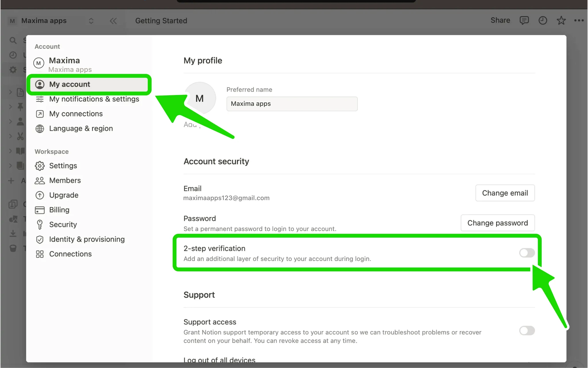Screen dimensions: 588x368
Task: Select My account in settings menu
Action: (89, 84)
